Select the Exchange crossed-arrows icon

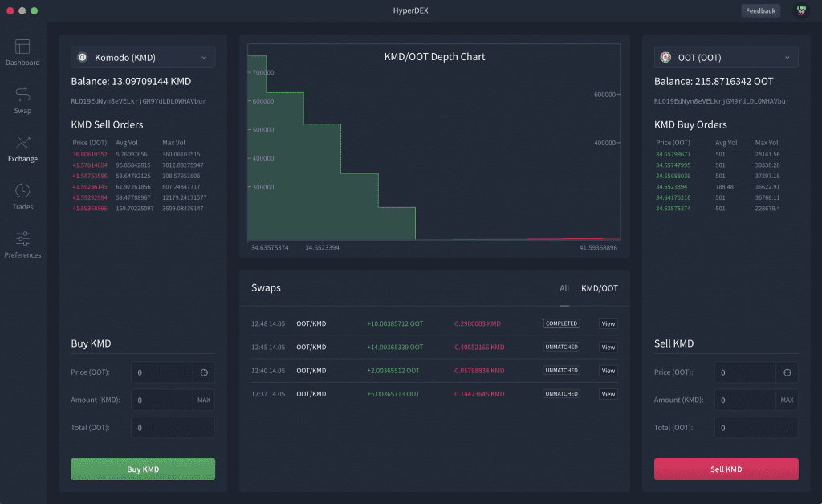[22, 143]
